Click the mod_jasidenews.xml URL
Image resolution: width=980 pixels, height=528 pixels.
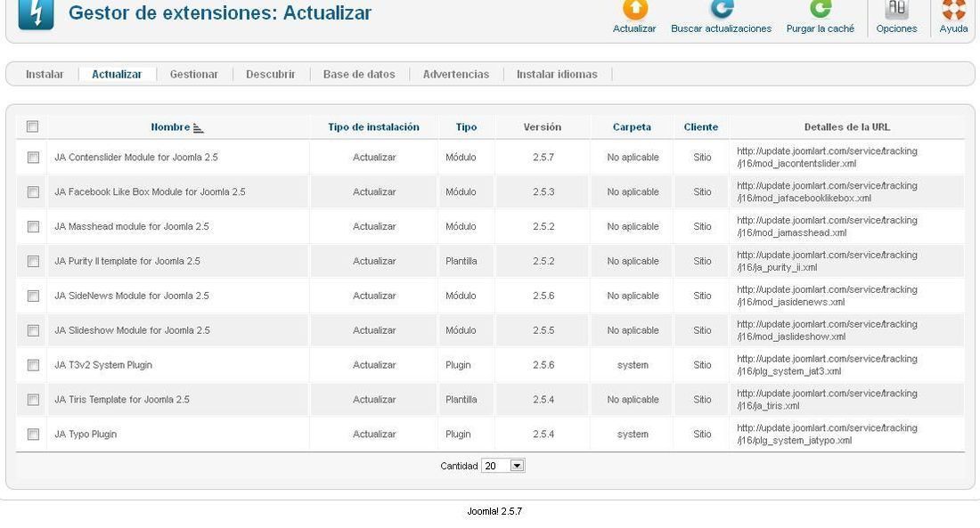point(827,296)
